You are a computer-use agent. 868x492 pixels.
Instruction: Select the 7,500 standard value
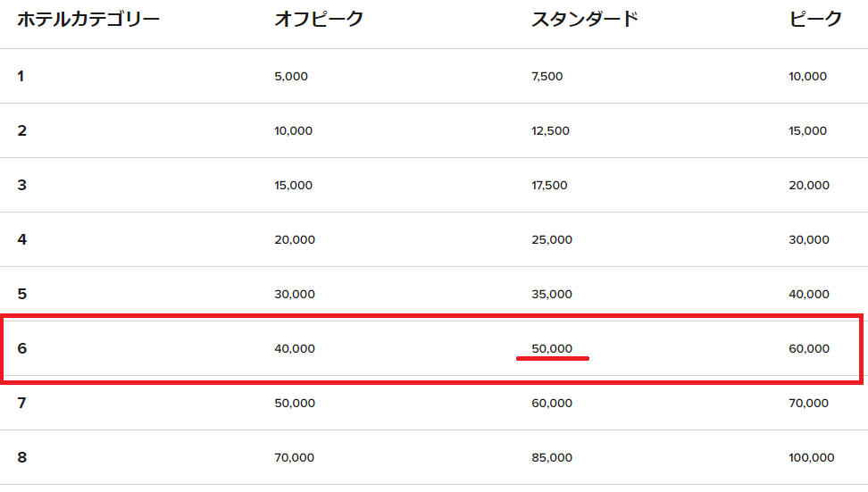pos(547,77)
